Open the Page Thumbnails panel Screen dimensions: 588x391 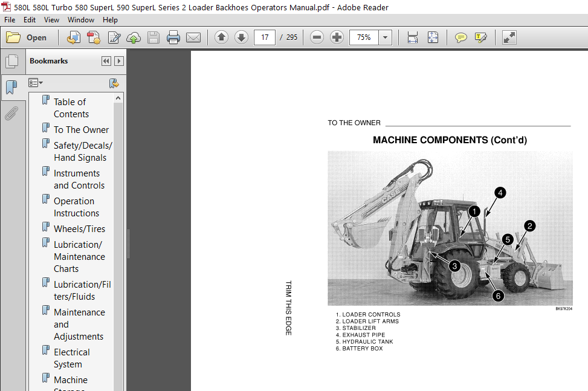(x=12, y=61)
